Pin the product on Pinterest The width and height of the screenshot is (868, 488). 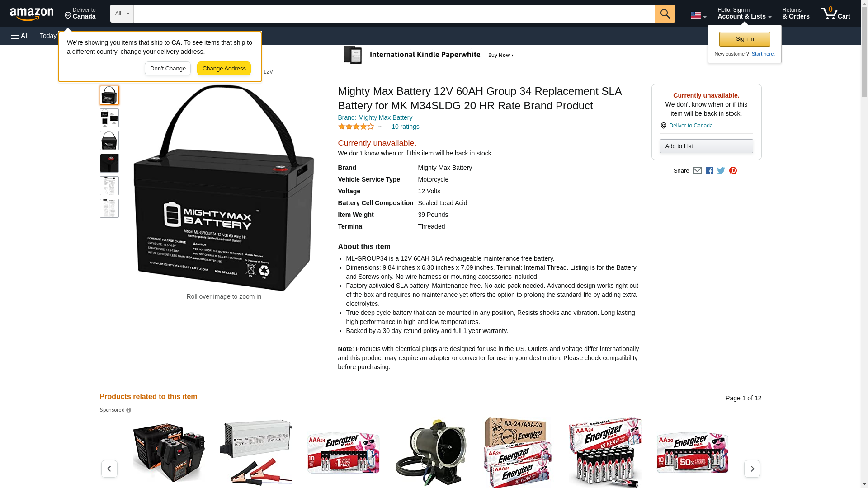pos(733,171)
